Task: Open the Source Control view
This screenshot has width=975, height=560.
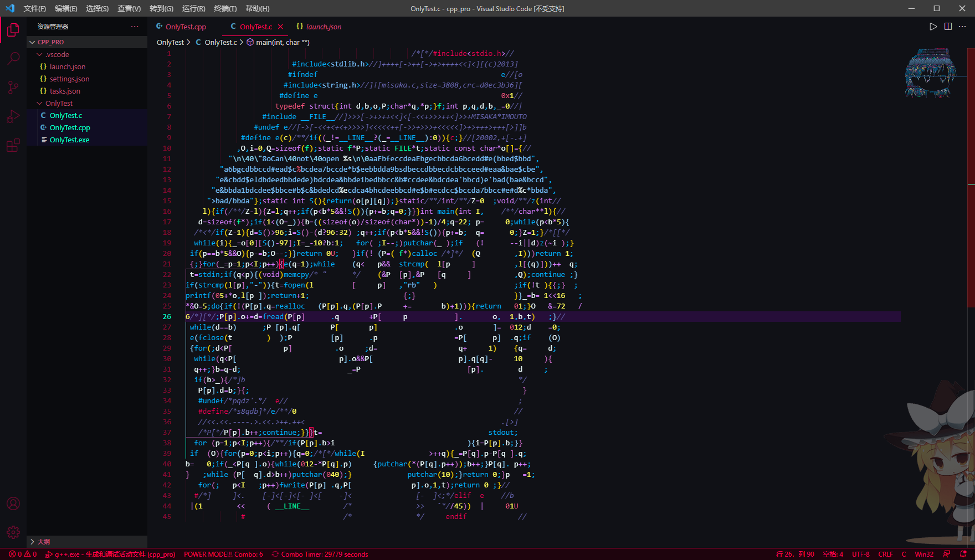Action: click(13, 88)
